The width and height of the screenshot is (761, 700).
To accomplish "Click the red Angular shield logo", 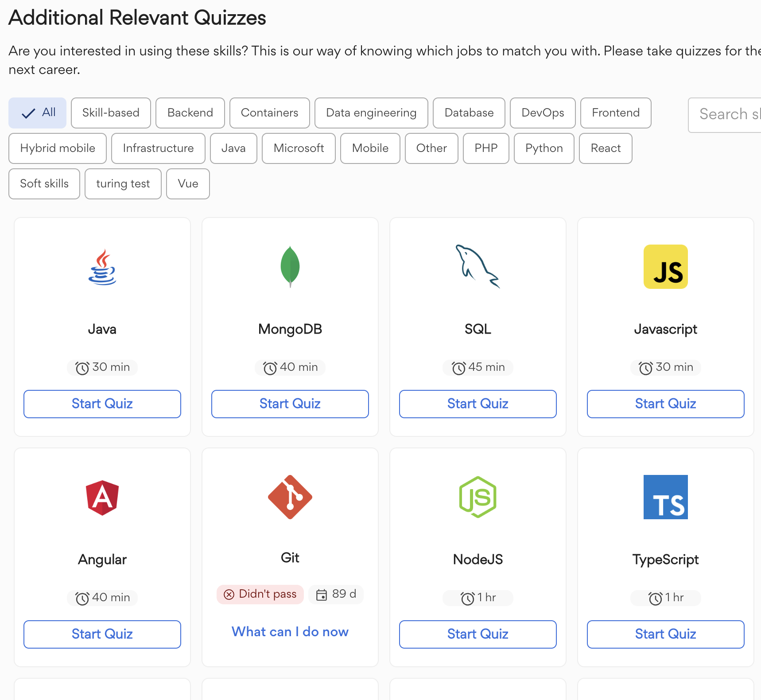I will [102, 498].
